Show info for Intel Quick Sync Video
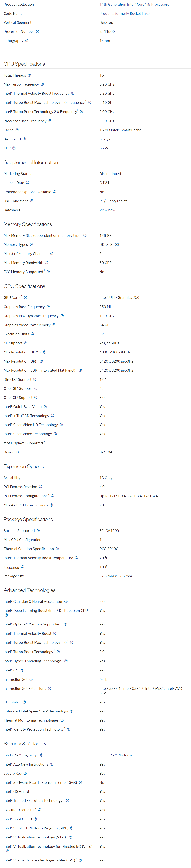 click(x=45, y=407)
